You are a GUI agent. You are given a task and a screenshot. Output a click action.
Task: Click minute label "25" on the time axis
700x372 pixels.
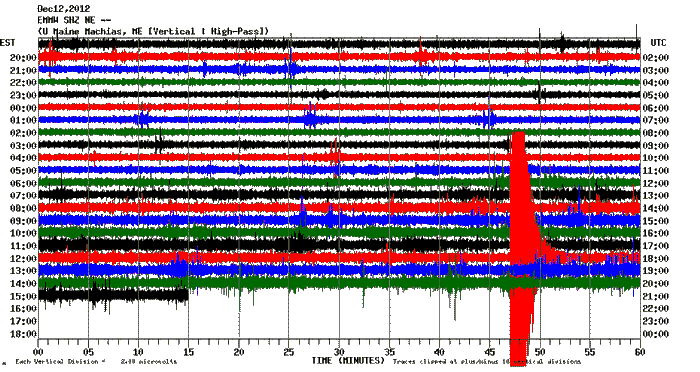coord(289,352)
